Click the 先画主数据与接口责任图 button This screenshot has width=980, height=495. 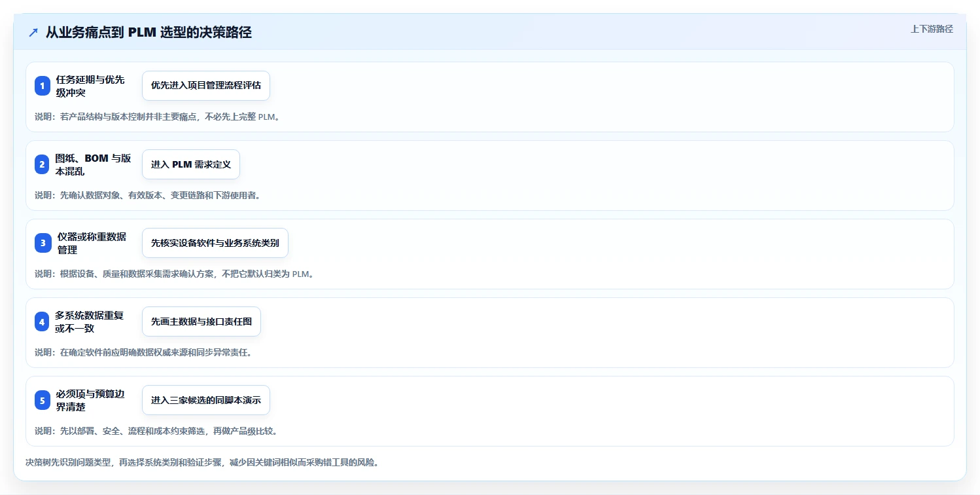(x=201, y=321)
